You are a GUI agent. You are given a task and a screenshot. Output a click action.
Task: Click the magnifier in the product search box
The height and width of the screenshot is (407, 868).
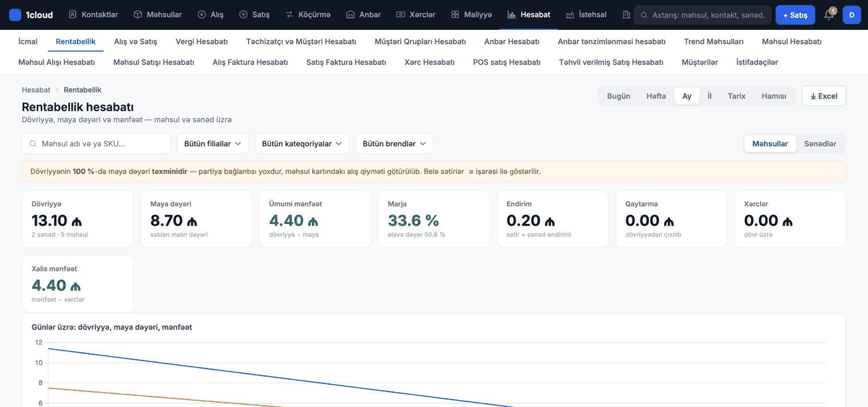[33, 143]
